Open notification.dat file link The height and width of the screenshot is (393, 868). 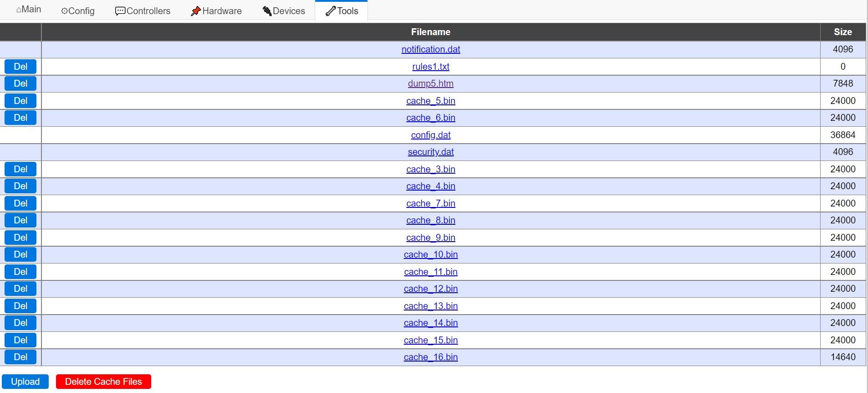tap(431, 49)
